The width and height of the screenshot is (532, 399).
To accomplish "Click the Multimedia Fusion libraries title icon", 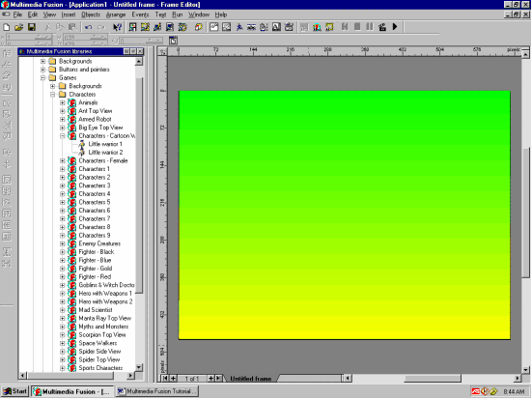I will coord(22,51).
